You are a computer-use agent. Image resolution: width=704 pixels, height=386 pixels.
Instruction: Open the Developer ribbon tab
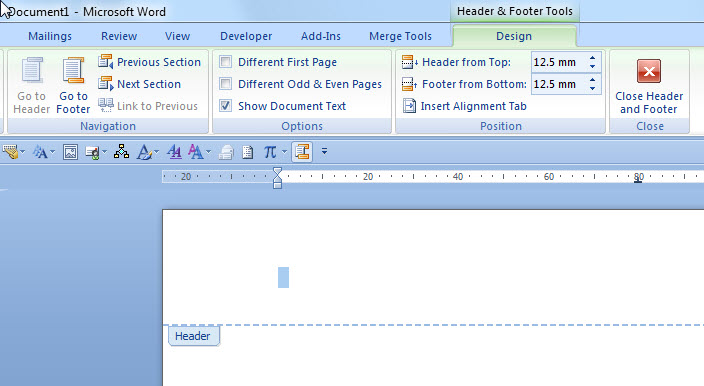point(246,36)
